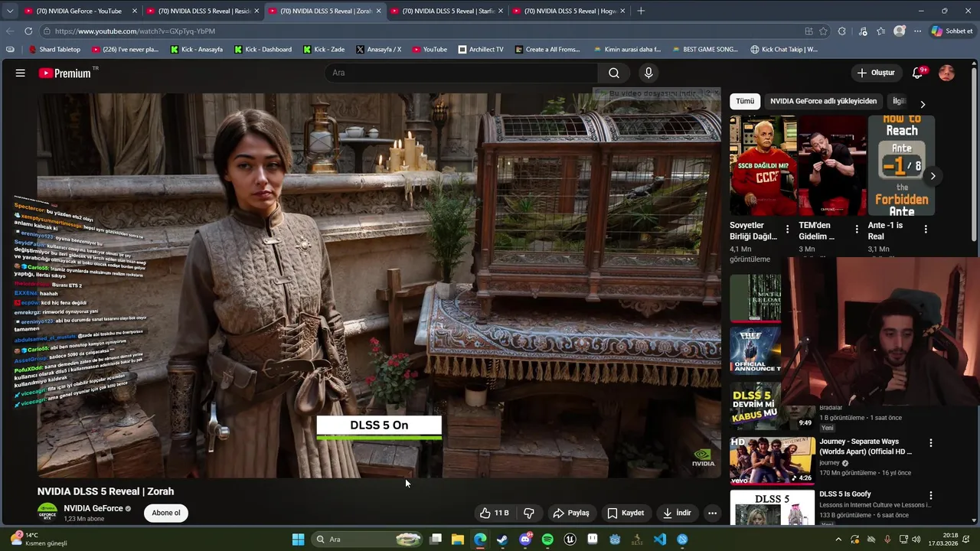
Task: Click the Windows taskbar search box
Action: pos(367,540)
